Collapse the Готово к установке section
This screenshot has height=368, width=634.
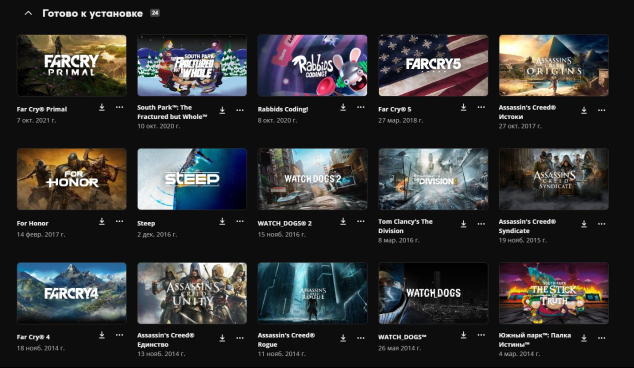tap(28, 13)
